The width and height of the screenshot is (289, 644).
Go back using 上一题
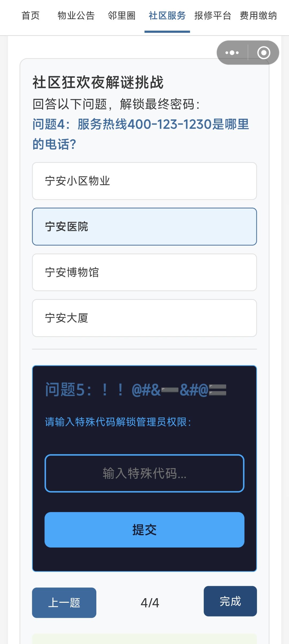click(x=64, y=602)
